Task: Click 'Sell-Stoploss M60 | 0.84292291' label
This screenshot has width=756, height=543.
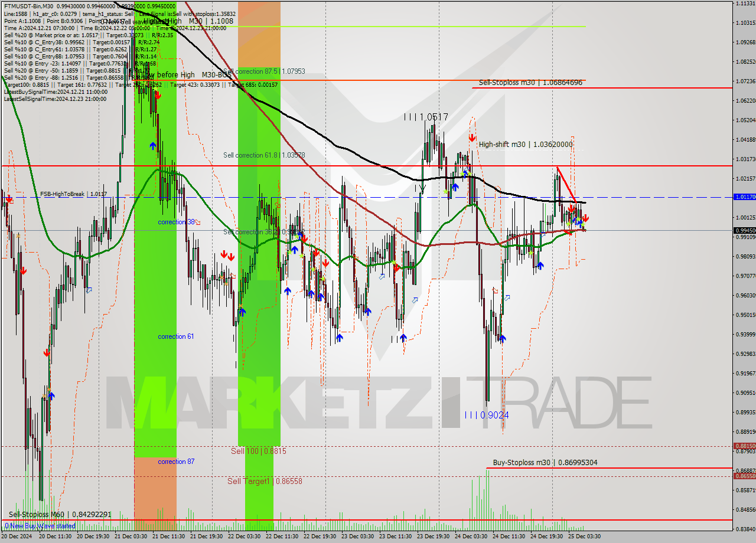Action: pos(60,515)
